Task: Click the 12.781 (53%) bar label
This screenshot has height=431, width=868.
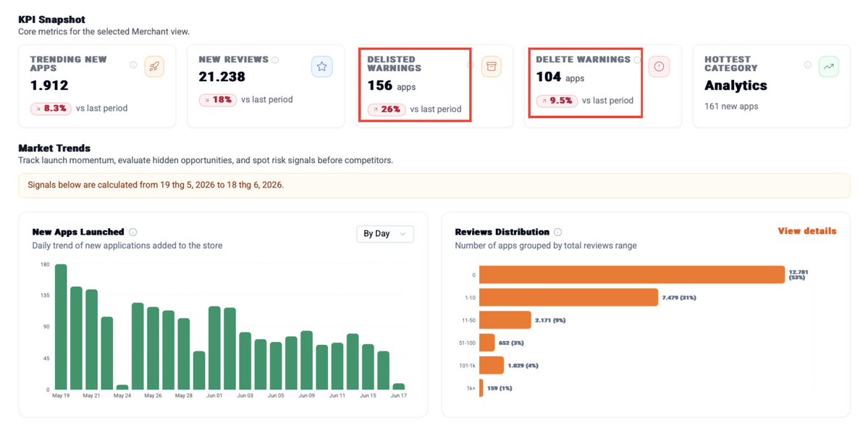Action: pyautogui.click(x=799, y=275)
